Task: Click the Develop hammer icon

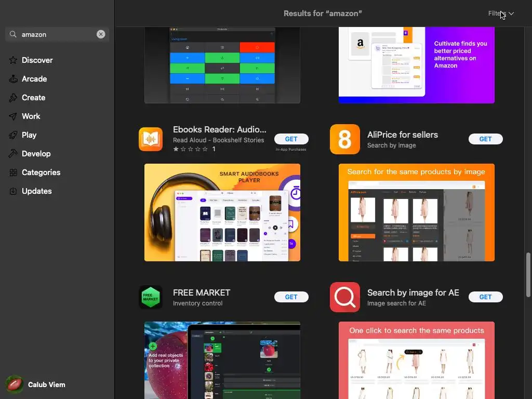Action: point(13,154)
